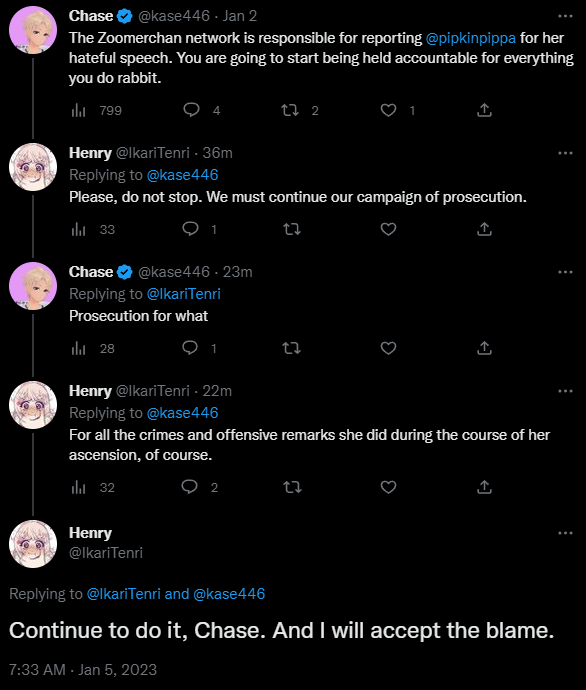
Task: Open more options on main Henry tweet
Action: 565,533
